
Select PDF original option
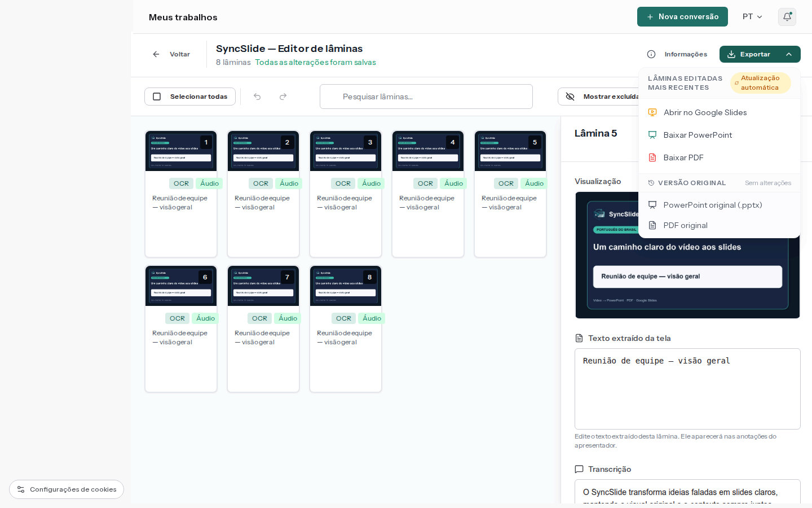719,225
